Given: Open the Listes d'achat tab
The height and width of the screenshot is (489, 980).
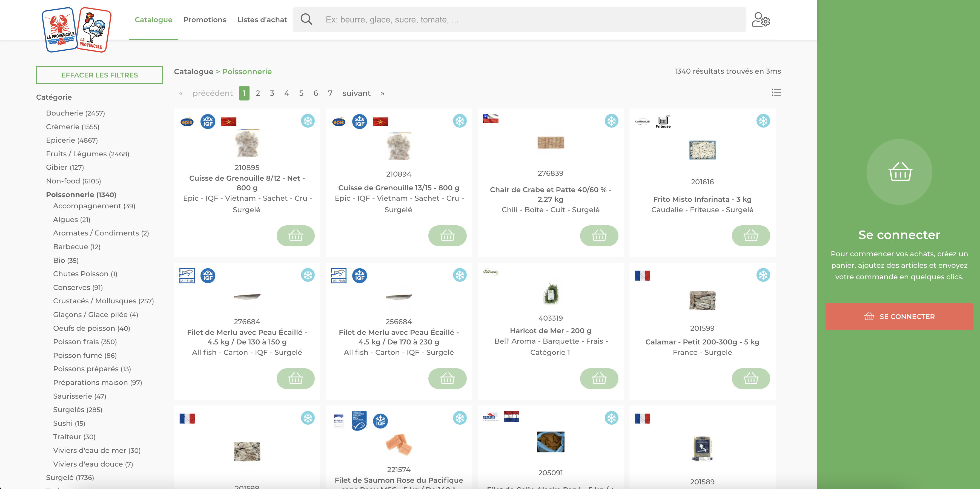Looking at the screenshot, I should point(262,20).
